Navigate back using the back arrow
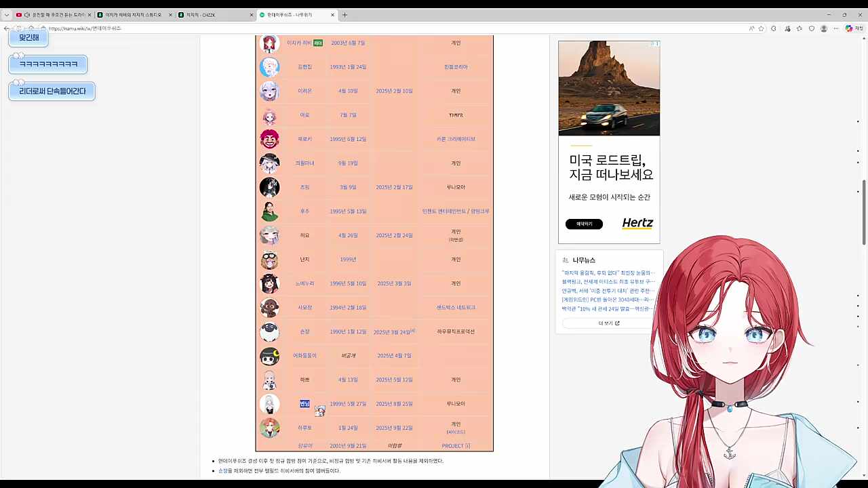 point(7,28)
